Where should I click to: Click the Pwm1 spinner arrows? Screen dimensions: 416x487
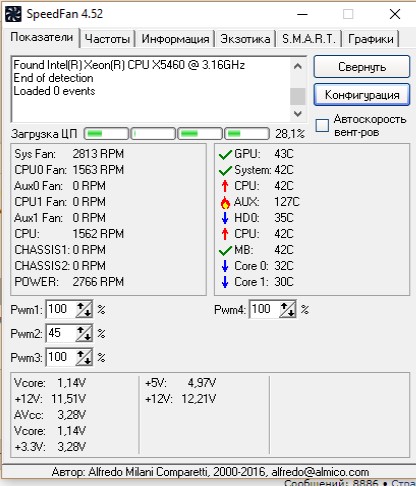pos(84,309)
